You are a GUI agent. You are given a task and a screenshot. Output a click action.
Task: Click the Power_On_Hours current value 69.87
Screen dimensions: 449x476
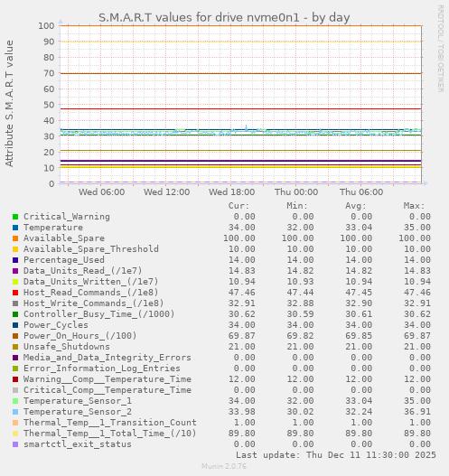(241, 336)
